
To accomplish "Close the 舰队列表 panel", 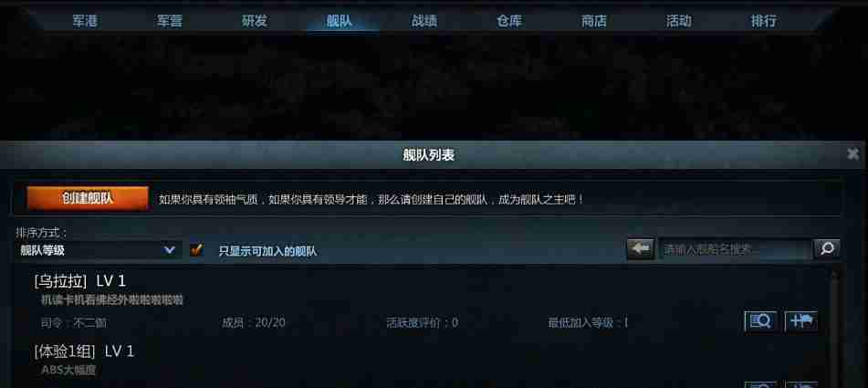I will [853, 154].
